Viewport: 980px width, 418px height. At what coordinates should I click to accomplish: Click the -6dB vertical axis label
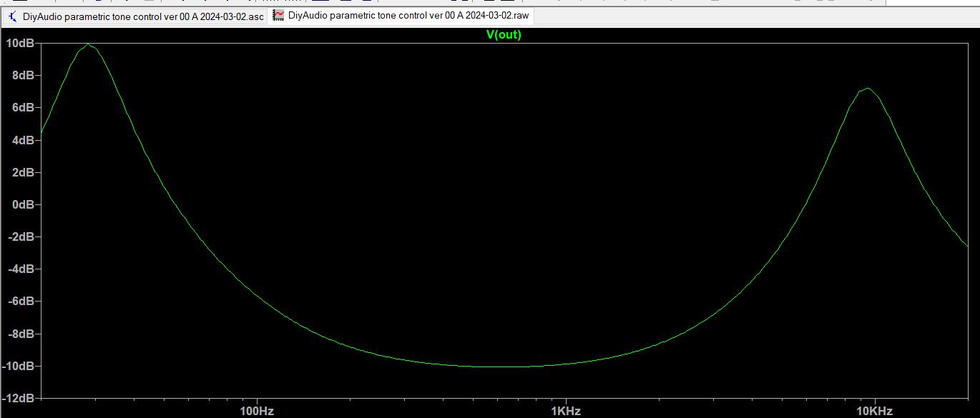21,301
